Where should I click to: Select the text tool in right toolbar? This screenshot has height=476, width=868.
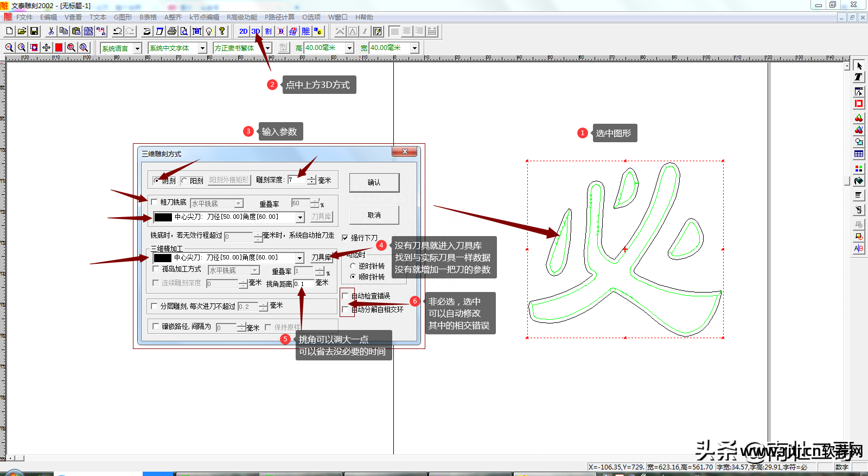coord(858,77)
